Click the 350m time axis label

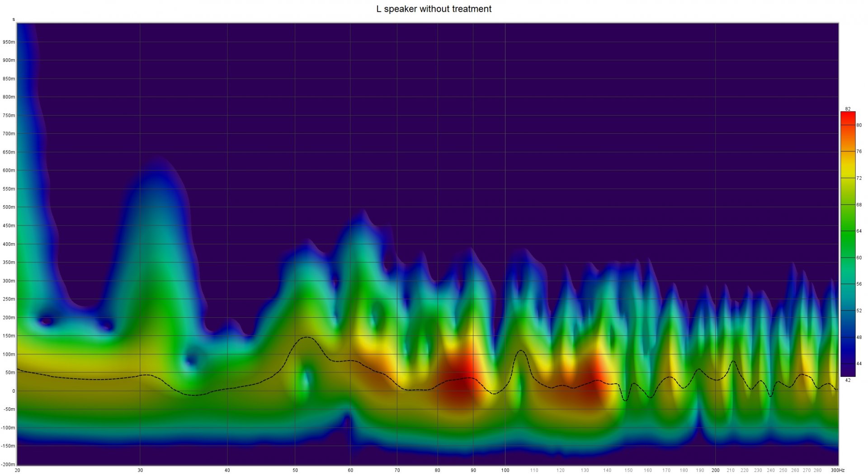pos(9,263)
